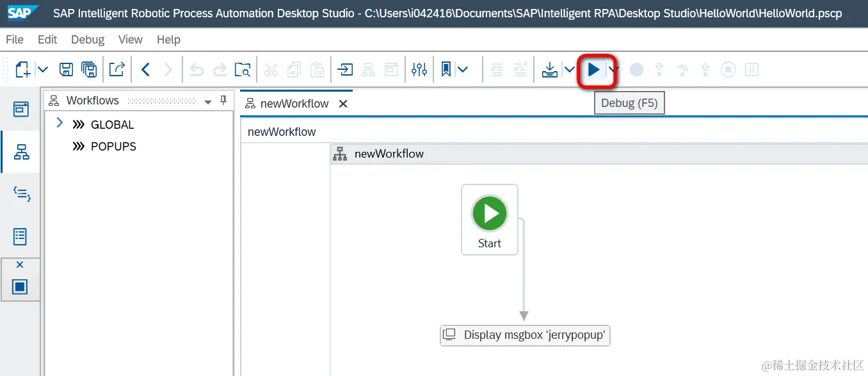
Task: Click the Pause debugging icon
Action: click(751, 69)
